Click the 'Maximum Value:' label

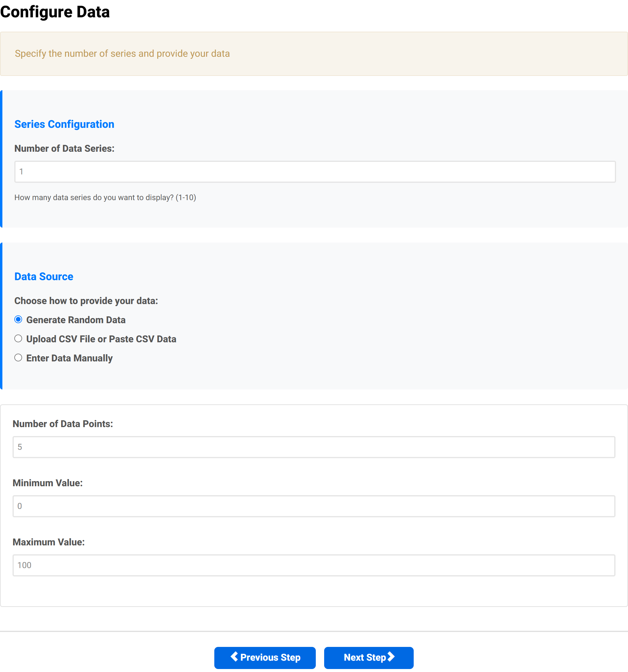pos(49,542)
